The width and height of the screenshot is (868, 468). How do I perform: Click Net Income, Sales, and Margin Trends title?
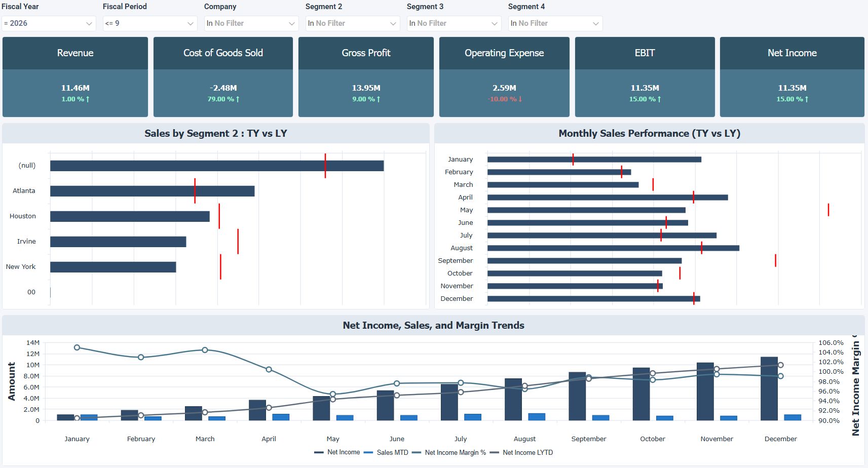click(434, 325)
